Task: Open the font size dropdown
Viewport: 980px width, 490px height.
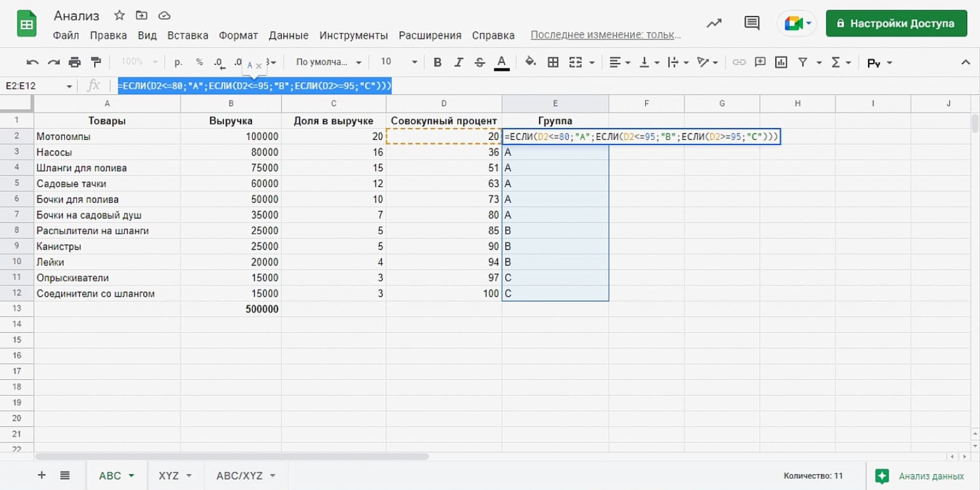Action: pos(399,62)
